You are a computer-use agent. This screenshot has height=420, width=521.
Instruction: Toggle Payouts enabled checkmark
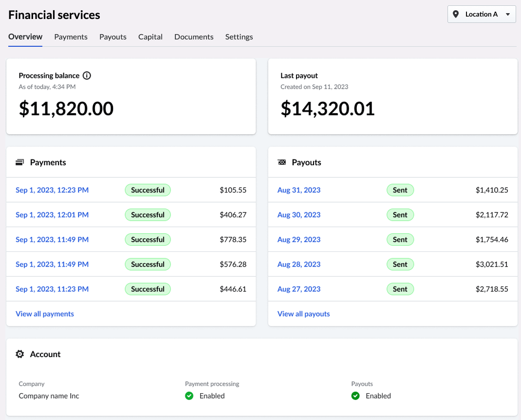click(355, 396)
